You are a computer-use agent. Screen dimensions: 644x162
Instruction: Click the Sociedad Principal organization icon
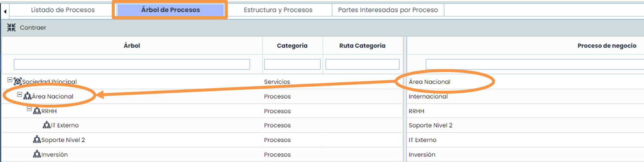(18, 81)
